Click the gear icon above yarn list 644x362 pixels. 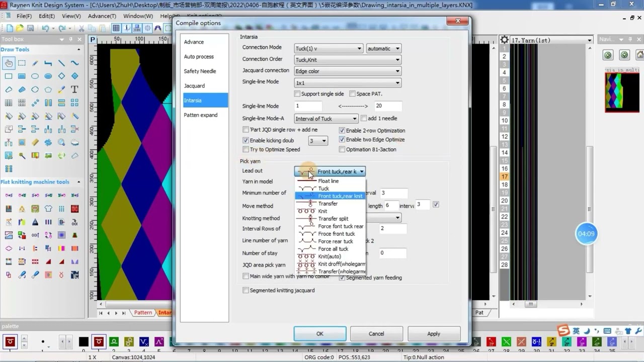pyautogui.click(x=504, y=40)
